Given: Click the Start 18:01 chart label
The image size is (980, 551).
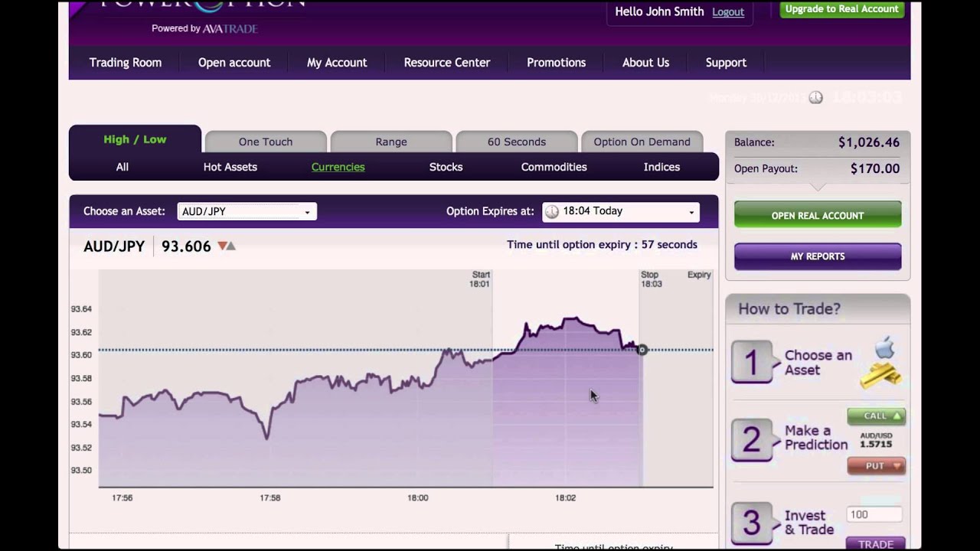Looking at the screenshot, I should [480, 279].
